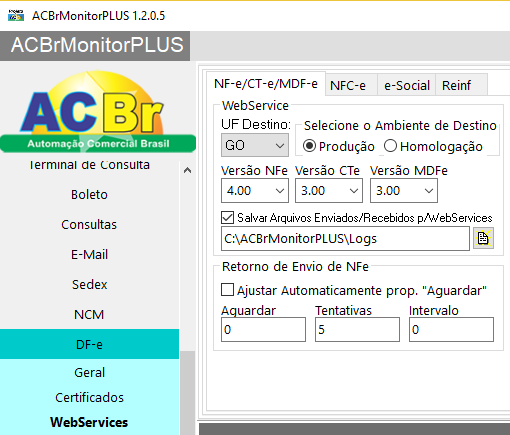
Task: Open the Versão CTe dropdown
Action: (329, 190)
